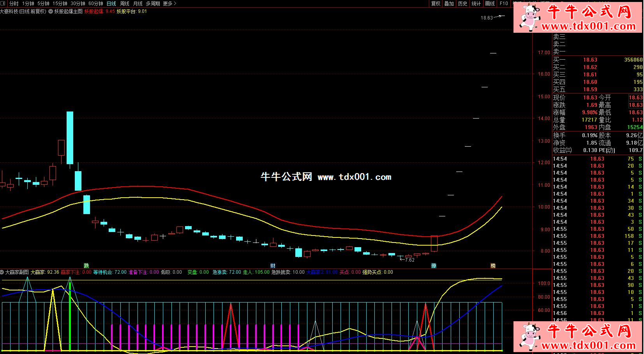Click the 强势买点: 0.00 value
The height and width of the screenshot is (354, 644).
pos(378,272)
